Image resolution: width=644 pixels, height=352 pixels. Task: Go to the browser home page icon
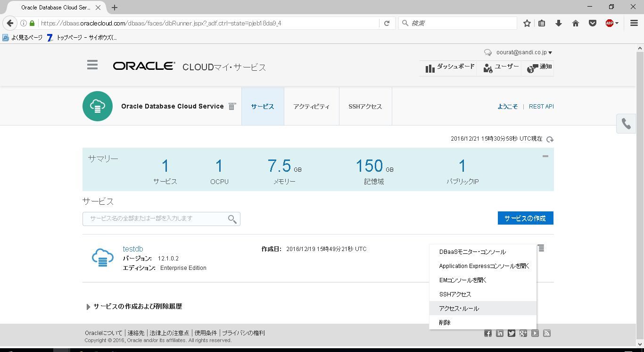576,23
